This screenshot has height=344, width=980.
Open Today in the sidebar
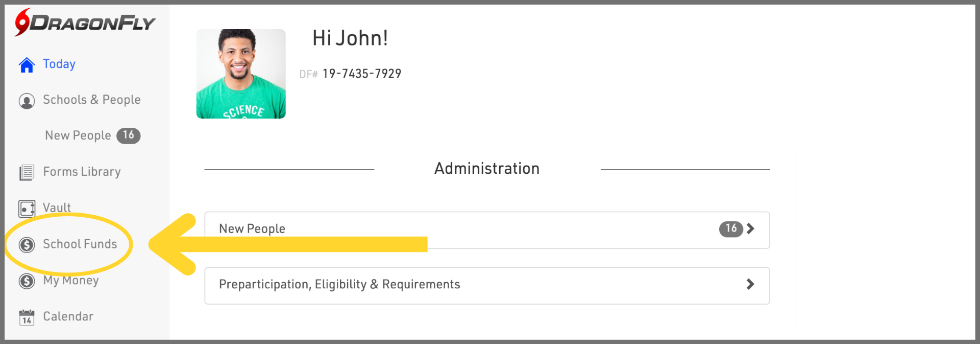59,64
